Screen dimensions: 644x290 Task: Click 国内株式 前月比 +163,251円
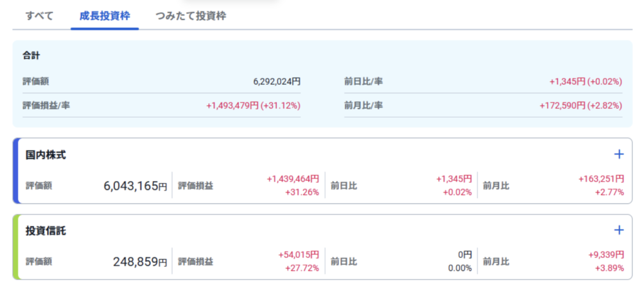[601, 179]
